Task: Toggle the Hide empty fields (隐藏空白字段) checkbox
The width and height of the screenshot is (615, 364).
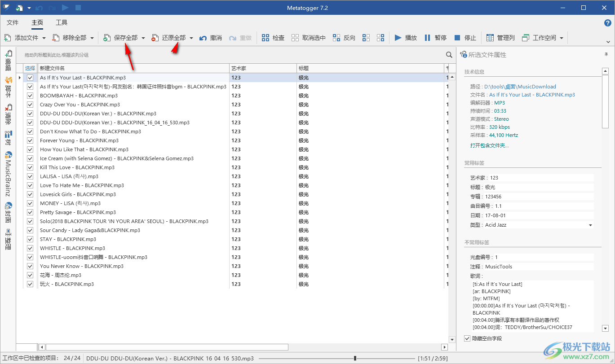Action: 467,338
